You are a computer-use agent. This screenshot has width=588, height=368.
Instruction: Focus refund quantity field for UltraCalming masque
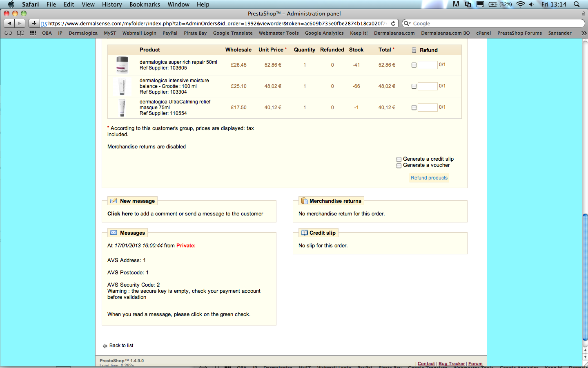(428, 107)
